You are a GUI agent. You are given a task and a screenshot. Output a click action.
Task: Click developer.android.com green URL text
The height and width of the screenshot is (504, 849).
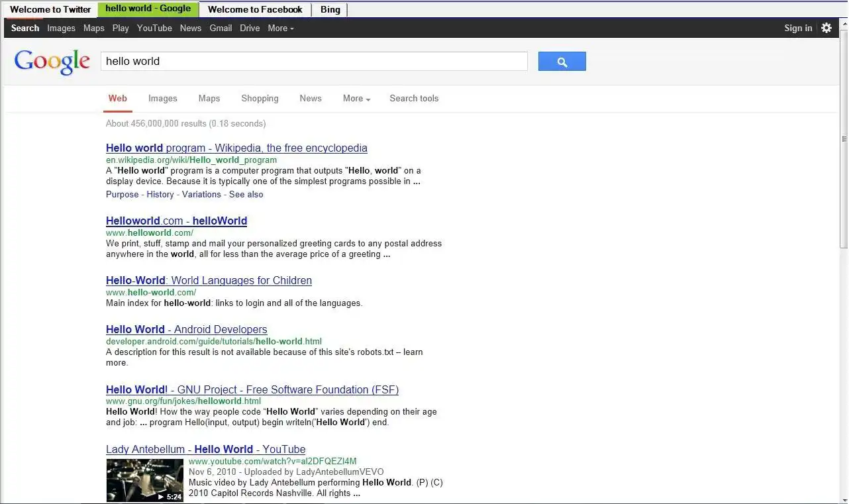tap(214, 342)
